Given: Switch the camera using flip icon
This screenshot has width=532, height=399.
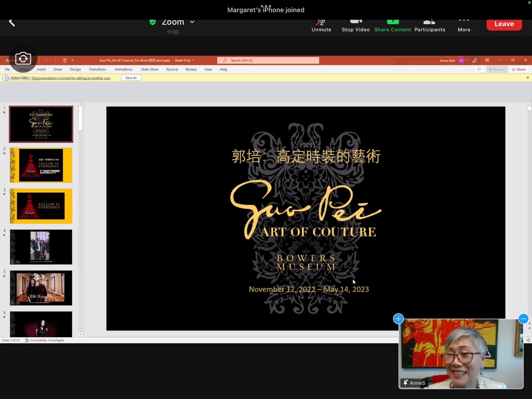Looking at the screenshot, I should click(x=23, y=58).
